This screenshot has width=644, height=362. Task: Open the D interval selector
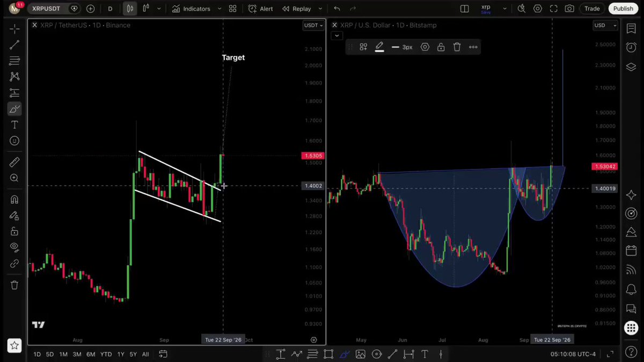tap(110, 9)
